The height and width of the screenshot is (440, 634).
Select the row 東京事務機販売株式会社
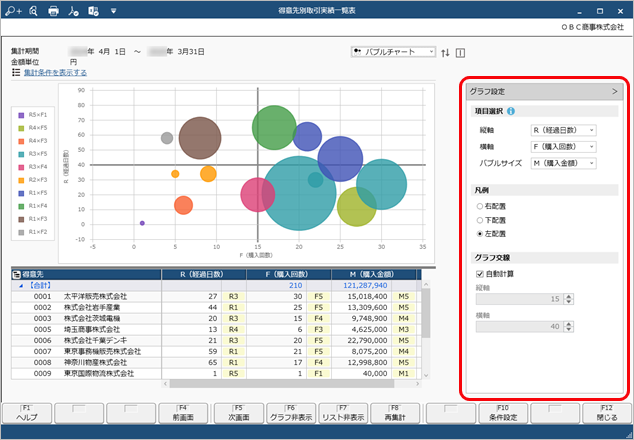coord(216,351)
